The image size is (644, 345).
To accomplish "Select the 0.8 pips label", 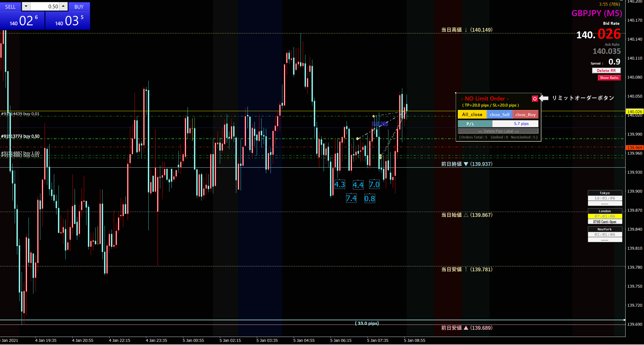I will (x=370, y=198).
